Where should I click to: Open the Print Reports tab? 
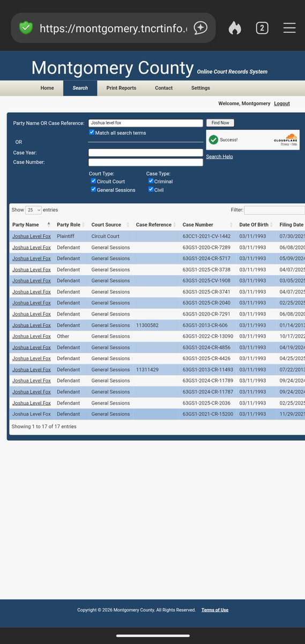pyautogui.click(x=121, y=88)
